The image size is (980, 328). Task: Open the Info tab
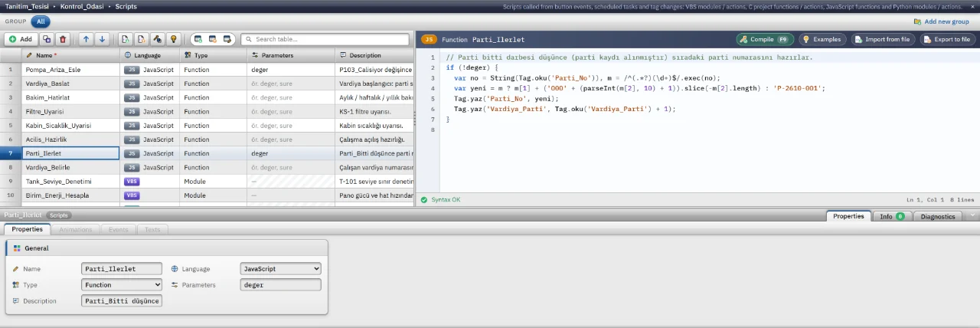pos(892,216)
